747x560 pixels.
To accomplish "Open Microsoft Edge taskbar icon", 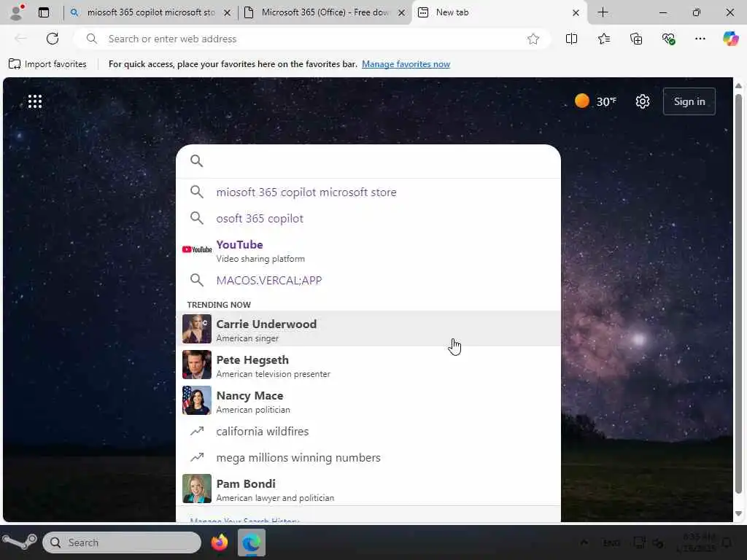I will pos(252,542).
